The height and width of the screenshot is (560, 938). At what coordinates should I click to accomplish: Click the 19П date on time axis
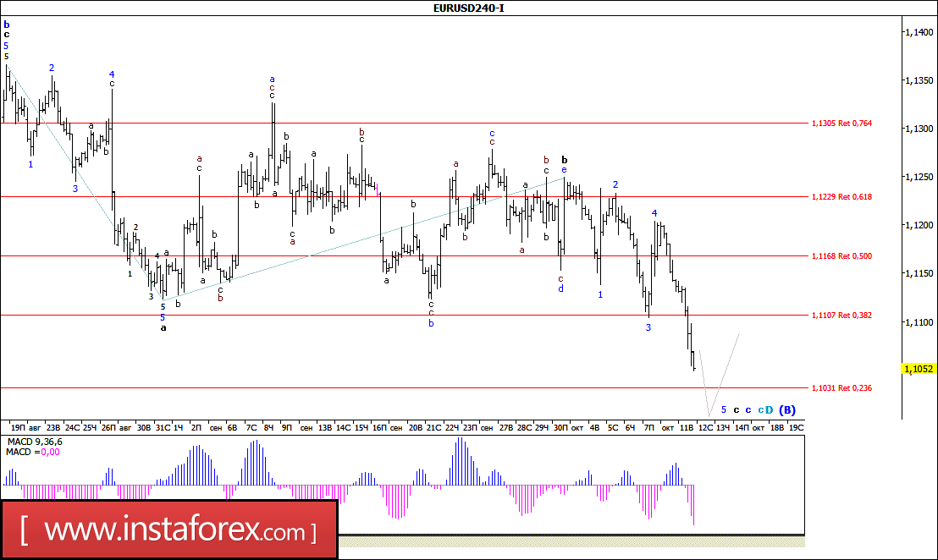[18, 427]
